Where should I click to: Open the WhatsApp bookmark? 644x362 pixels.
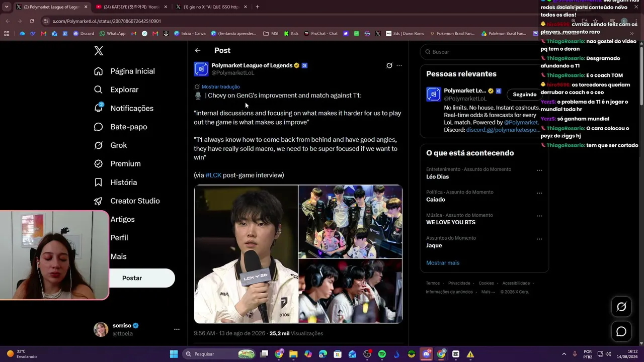(x=113, y=34)
